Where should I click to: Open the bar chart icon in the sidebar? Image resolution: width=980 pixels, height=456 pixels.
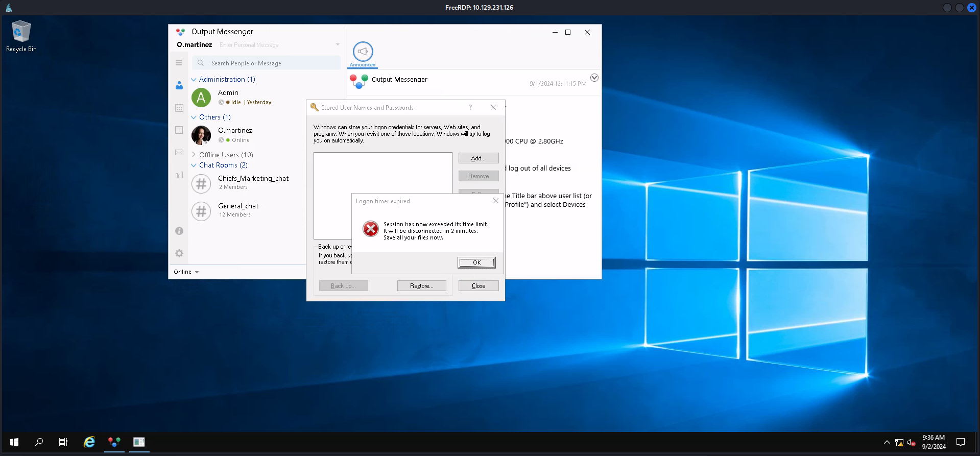[179, 175]
